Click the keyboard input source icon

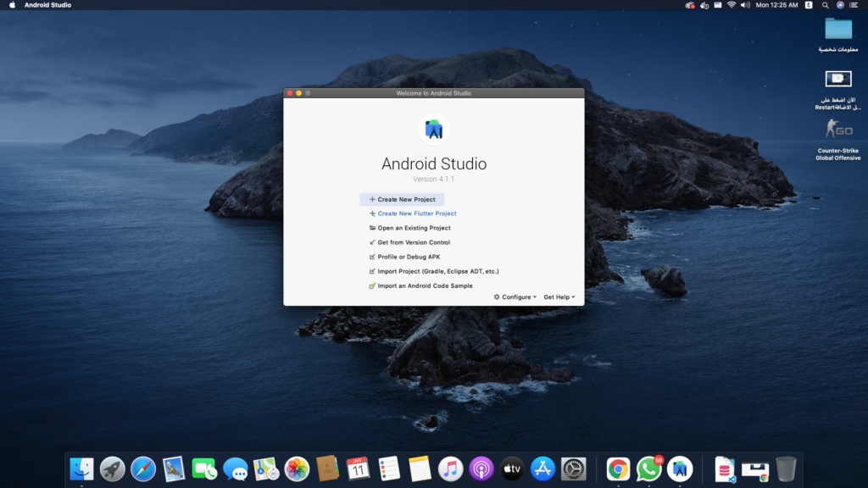pos(809,5)
